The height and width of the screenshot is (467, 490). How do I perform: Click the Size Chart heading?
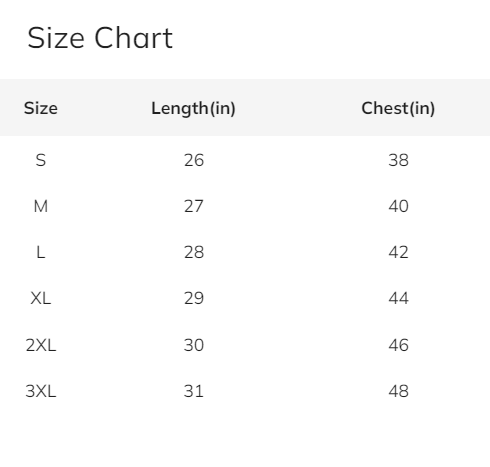(100, 38)
